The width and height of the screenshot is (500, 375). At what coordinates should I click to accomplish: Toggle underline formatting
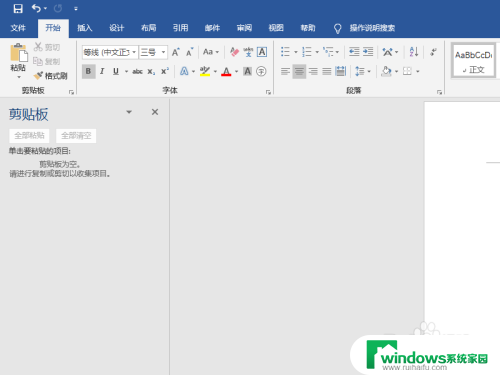tap(116, 71)
